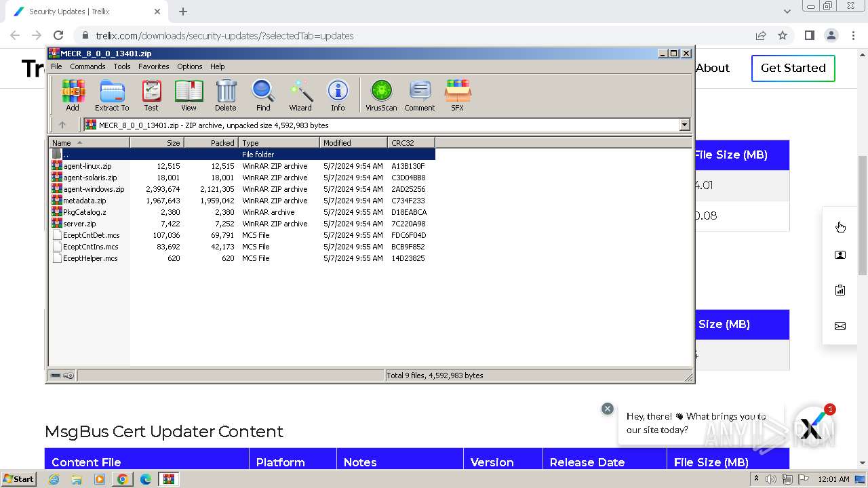Open the File menu in WinRAR
The width and height of the screenshot is (868, 488).
[x=56, y=66]
